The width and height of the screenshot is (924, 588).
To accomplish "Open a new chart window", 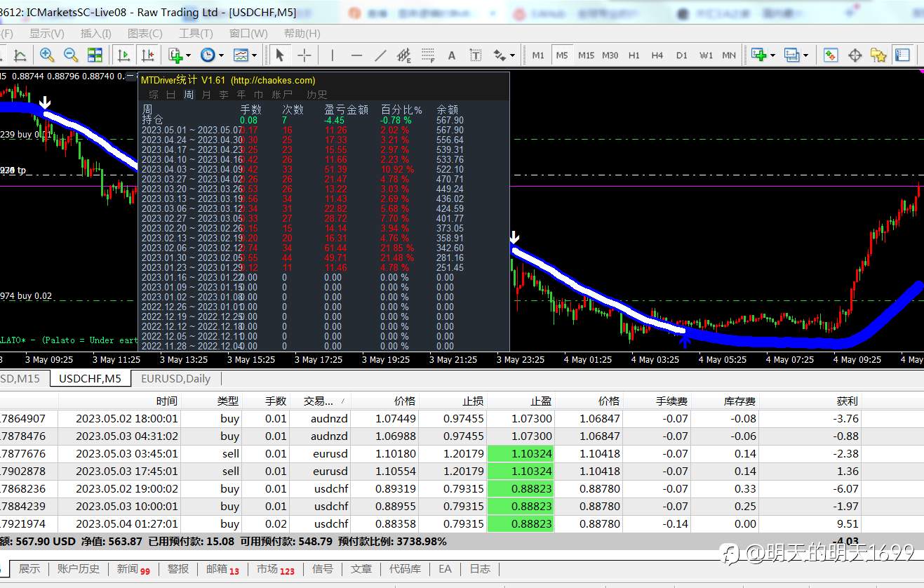I will tap(758, 55).
